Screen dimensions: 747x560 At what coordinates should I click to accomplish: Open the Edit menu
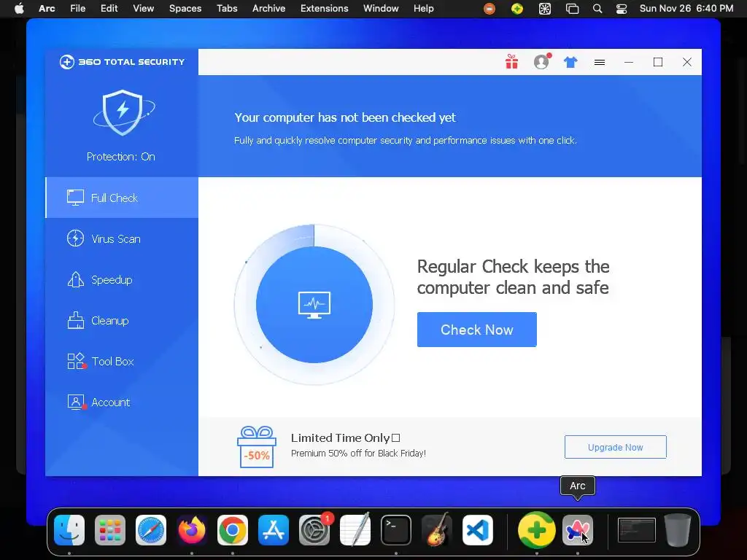(109, 9)
